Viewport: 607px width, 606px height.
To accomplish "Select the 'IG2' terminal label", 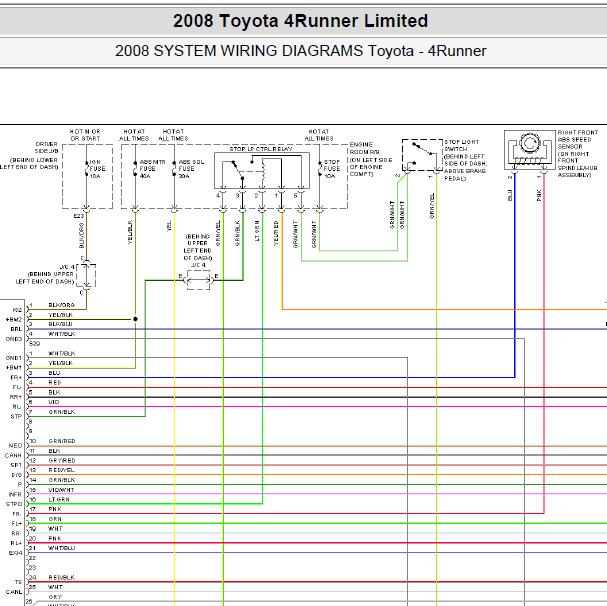I will [x=17, y=310].
